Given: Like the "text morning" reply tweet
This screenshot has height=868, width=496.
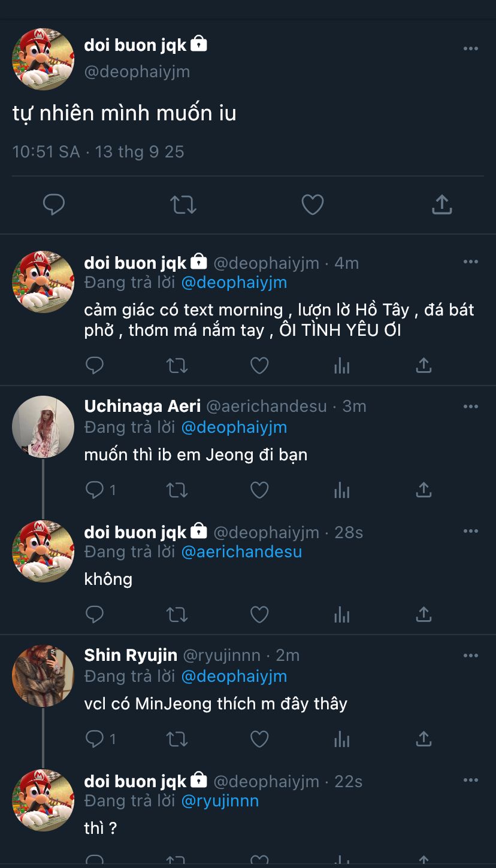Looking at the screenshot, I should point(259,365).
